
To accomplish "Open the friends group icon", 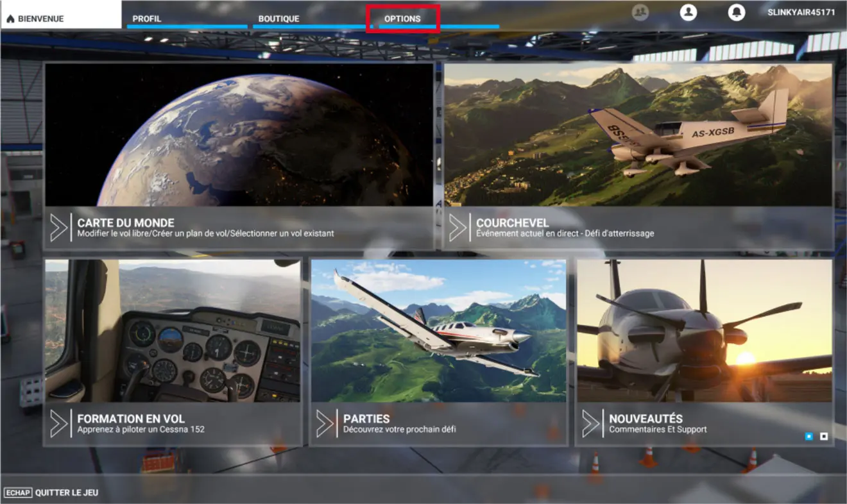I will [x=640, y=12].
